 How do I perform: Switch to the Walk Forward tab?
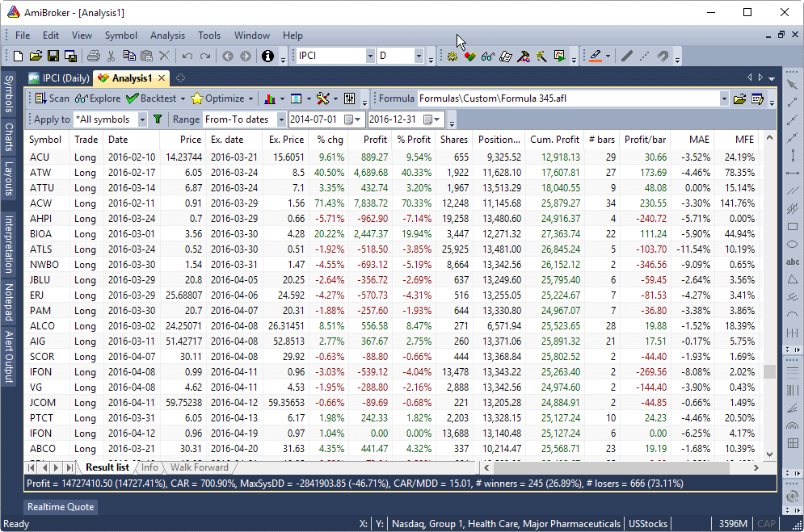[x=199, y=467]
